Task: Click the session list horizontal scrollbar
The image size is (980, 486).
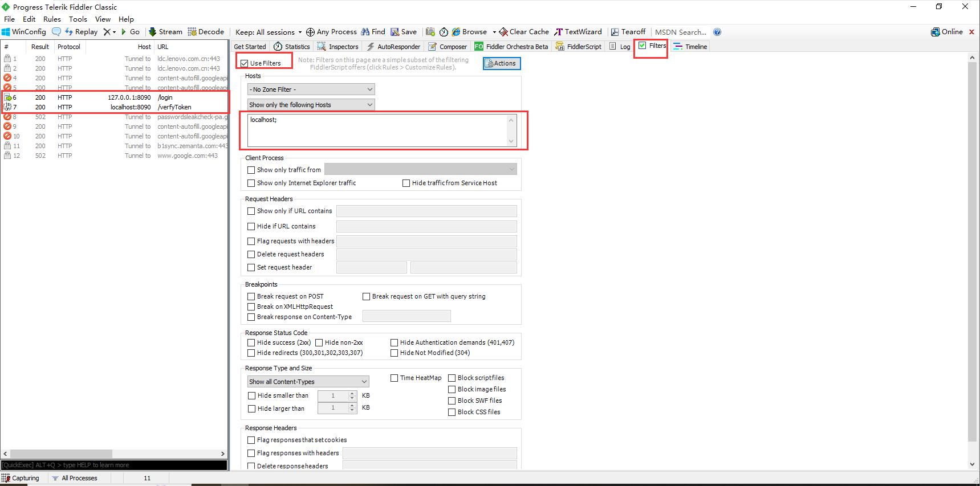Action: pos(62,454)
